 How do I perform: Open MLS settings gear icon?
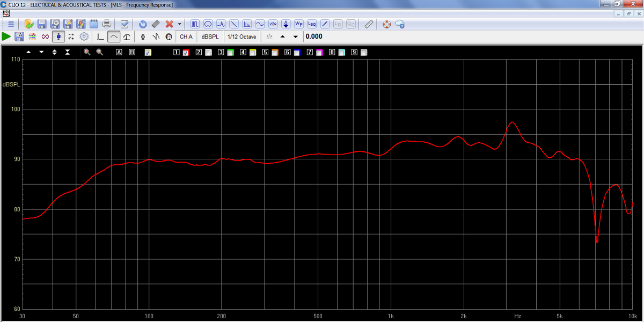tap(84, 36)
